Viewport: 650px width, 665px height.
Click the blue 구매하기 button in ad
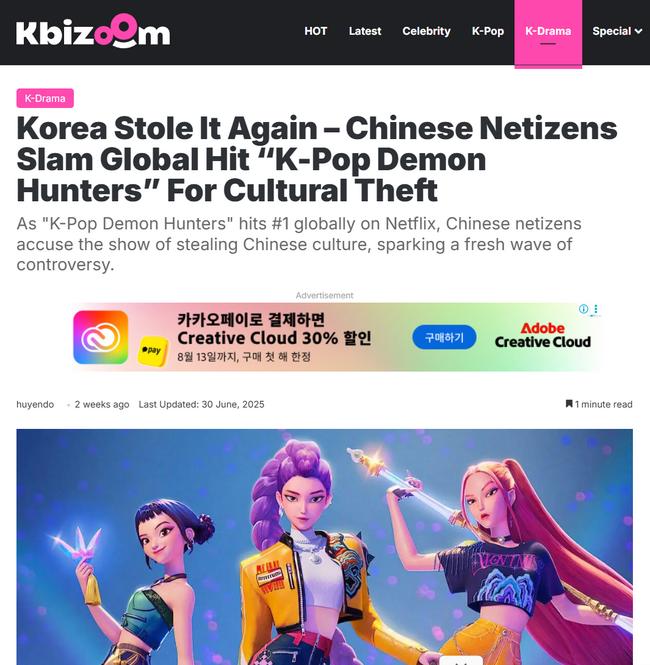444,337
